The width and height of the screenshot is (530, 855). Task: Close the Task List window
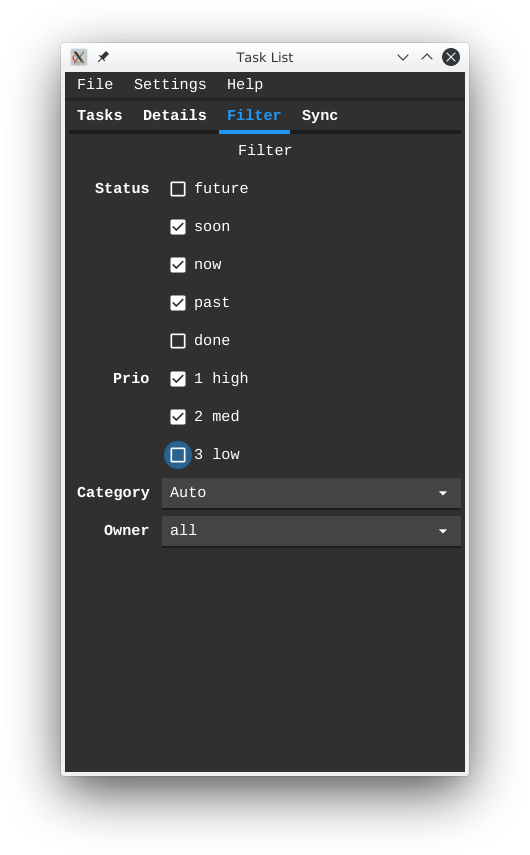(451, 57)
